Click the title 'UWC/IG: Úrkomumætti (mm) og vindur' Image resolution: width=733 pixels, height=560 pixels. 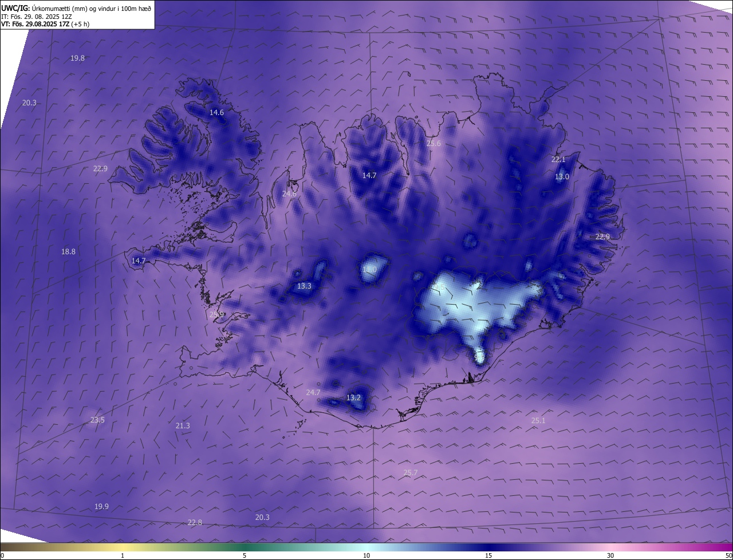click(x=76, y=8)
